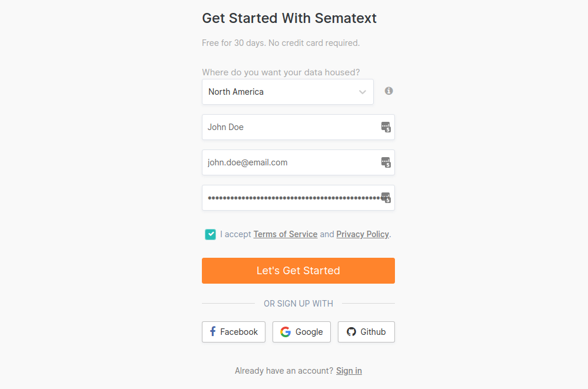
Task: Click password manager icon in name field
Action: (386, 127)
